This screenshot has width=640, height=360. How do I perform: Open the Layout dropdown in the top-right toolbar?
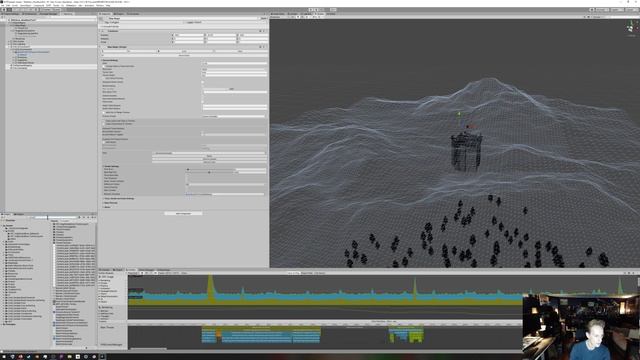(631, 9)
